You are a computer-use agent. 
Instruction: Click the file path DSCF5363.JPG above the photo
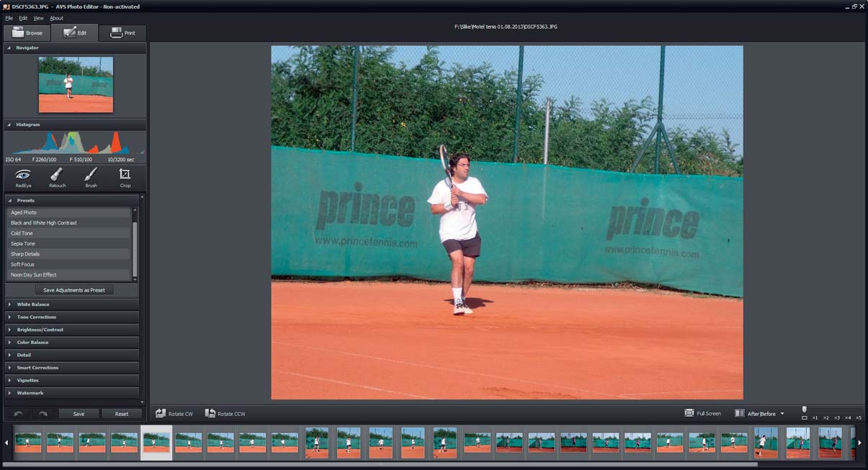point(506,27)
